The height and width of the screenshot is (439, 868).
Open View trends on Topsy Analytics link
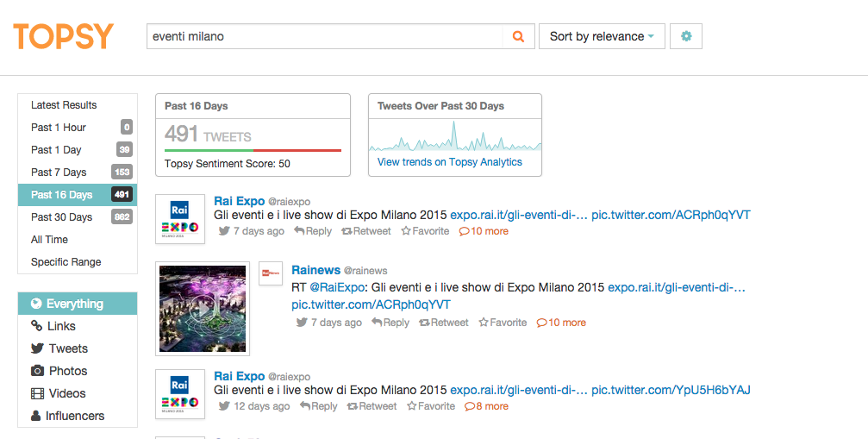click(x=449, y=162)
